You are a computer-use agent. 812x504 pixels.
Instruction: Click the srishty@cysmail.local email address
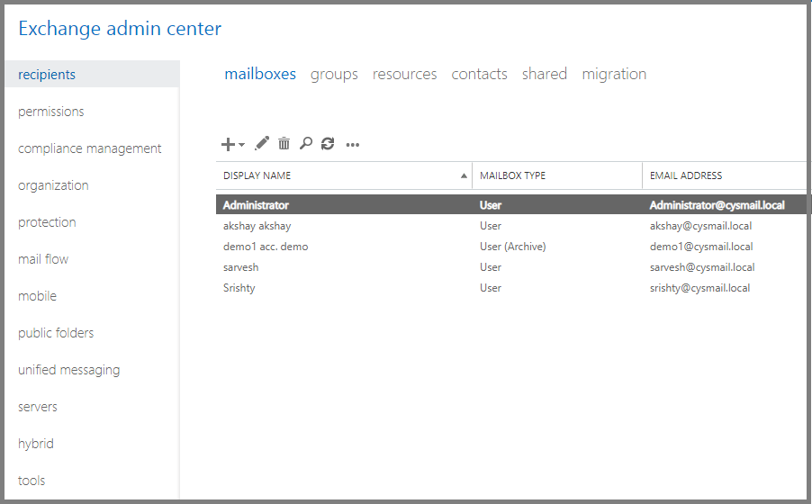pyautogui.click(x=699, y=288)
